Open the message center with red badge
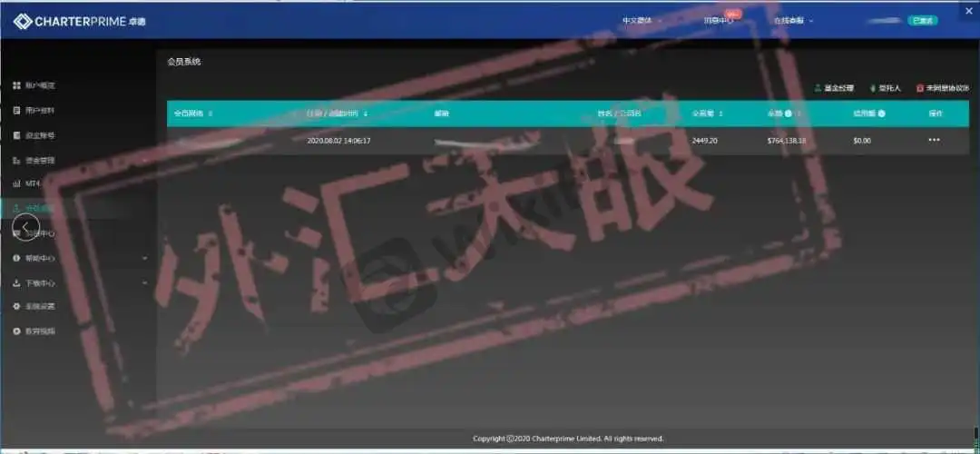 pos(721,19)
